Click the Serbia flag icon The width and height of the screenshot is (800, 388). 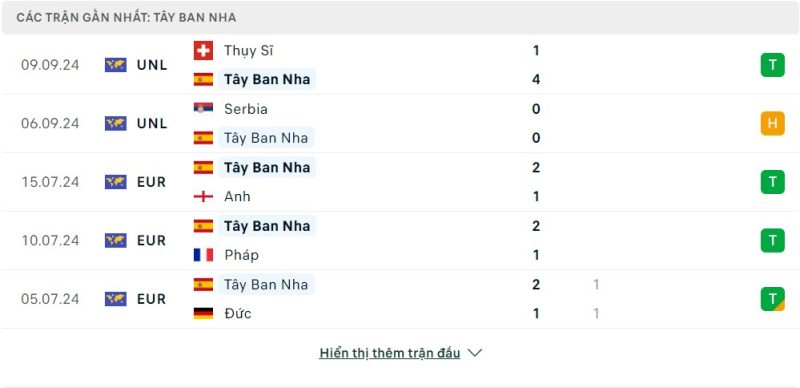[203, 109]
